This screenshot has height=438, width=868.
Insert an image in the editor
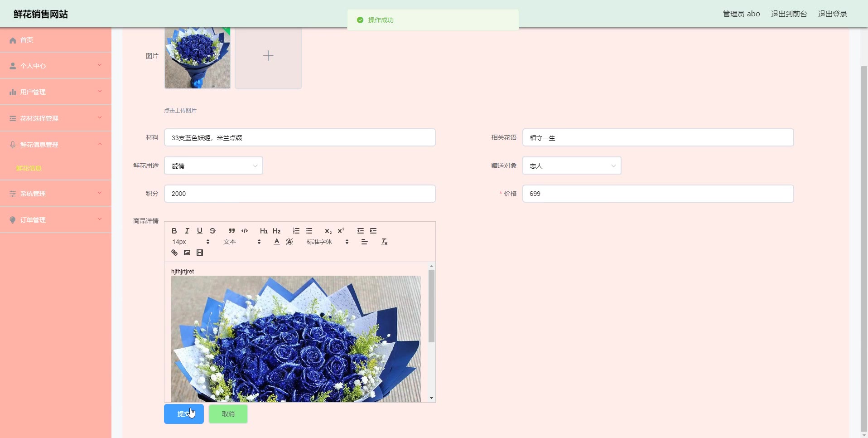click(x=187, y=253)
